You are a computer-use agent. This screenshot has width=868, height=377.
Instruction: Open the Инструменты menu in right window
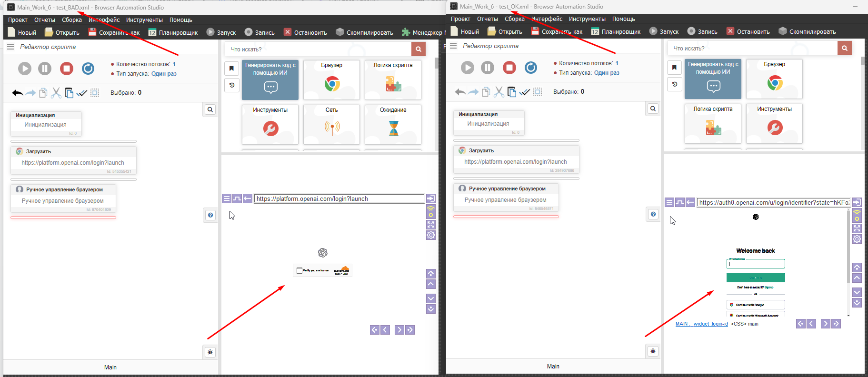point(587,19)
